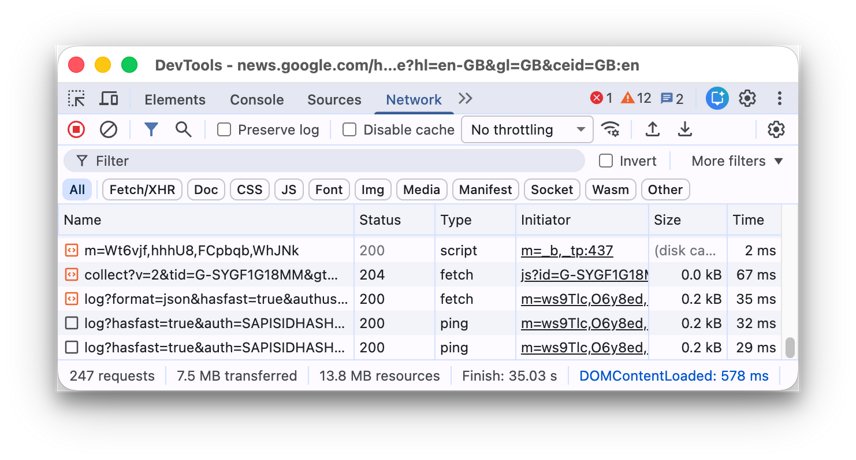This screenshot has height=460, width=856.
Task: Open the No throttling dropdown
Action: tap(527, 129)
